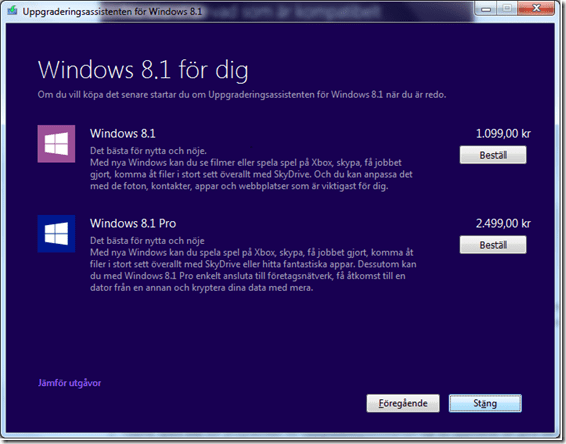566x444 pixels.
Task: Click the purple Windows 8.1 logo icon
Action: 56,144
